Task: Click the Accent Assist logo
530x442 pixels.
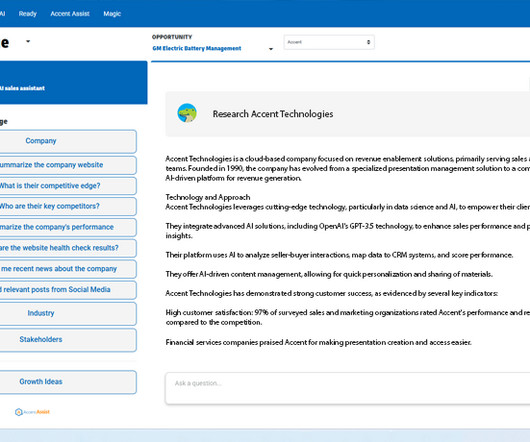Action: [32, 412]
